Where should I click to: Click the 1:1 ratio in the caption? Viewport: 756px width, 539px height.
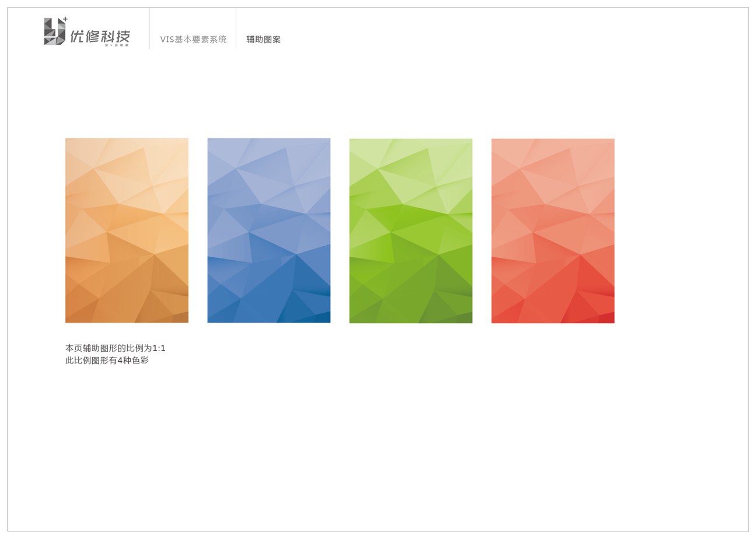[159, 348]
